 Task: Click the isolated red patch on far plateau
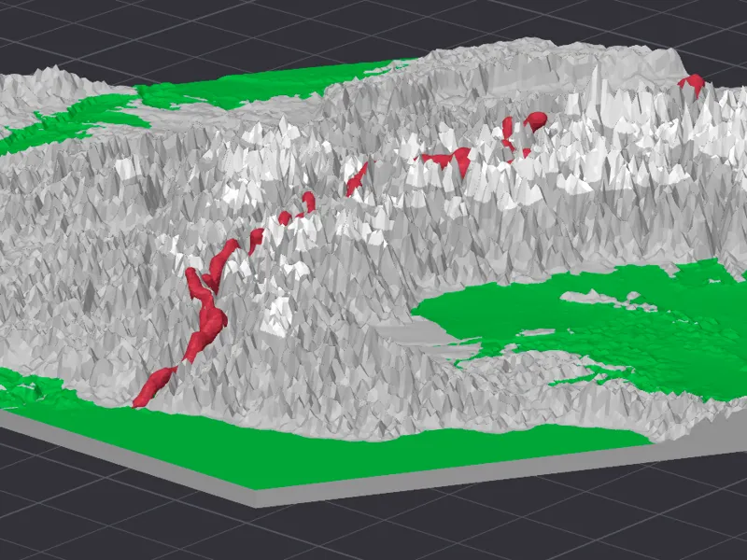692,84
